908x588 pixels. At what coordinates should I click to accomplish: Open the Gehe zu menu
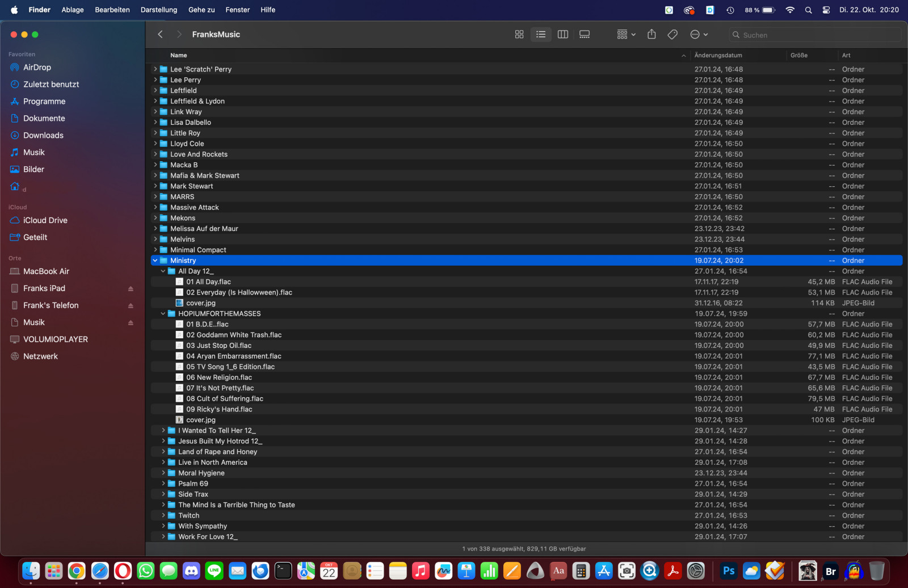201,10
